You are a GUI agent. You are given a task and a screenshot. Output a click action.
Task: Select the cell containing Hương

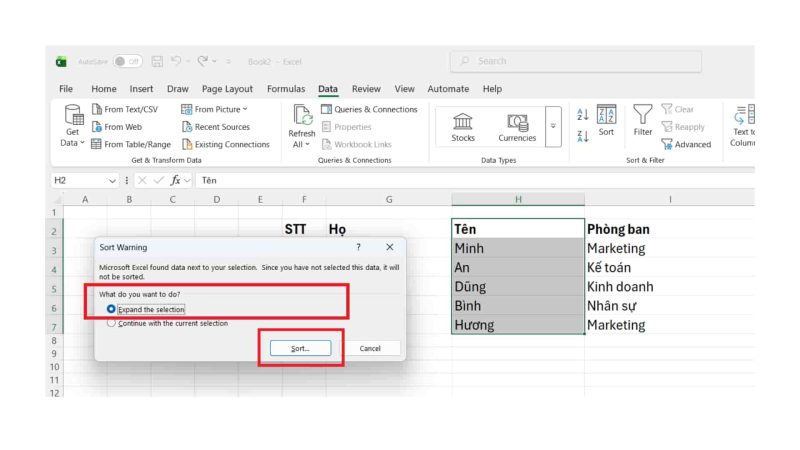click(x=518, y=325)
